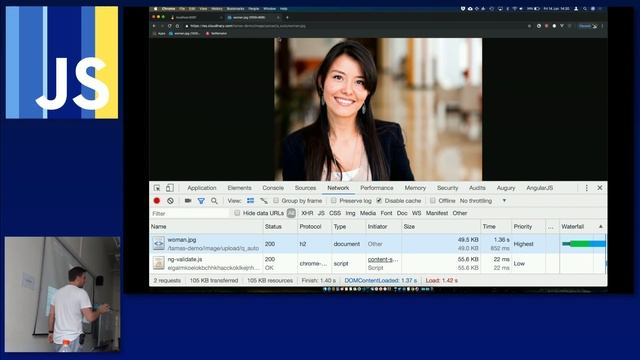Stop recording network log with red button
This screenshot has width=640, height=360.
point(157,201)
